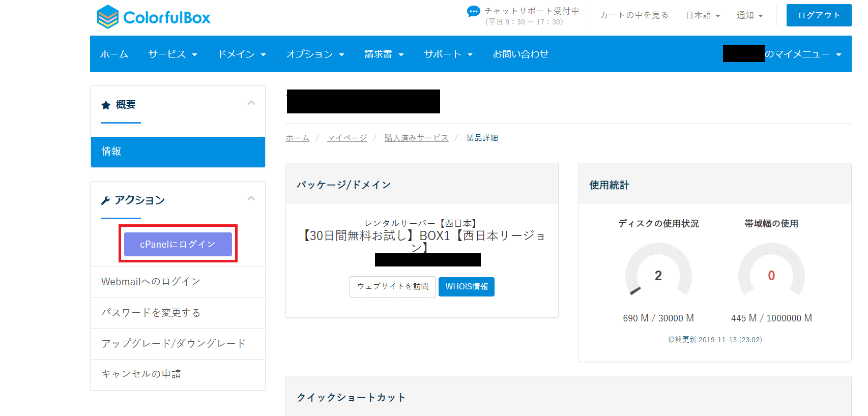Open the 日本語 language dropdown
Viewport: 868px width, 416px height.
703,15
